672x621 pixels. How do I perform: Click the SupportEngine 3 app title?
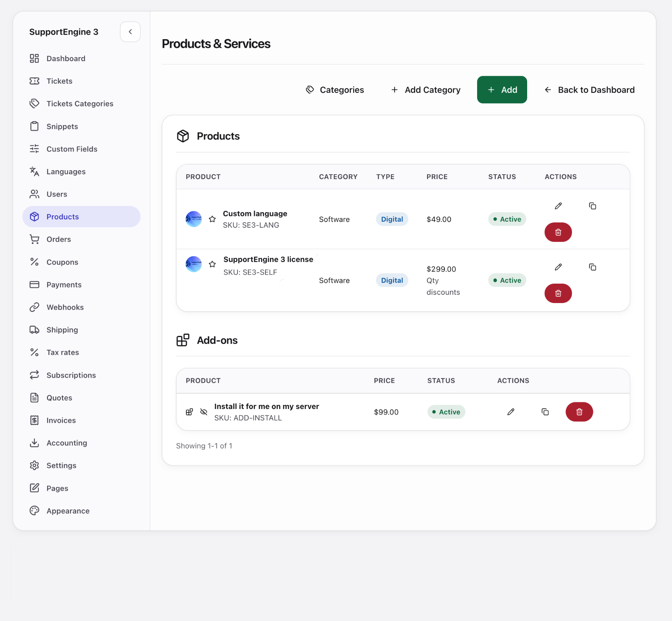click(64, 32)
